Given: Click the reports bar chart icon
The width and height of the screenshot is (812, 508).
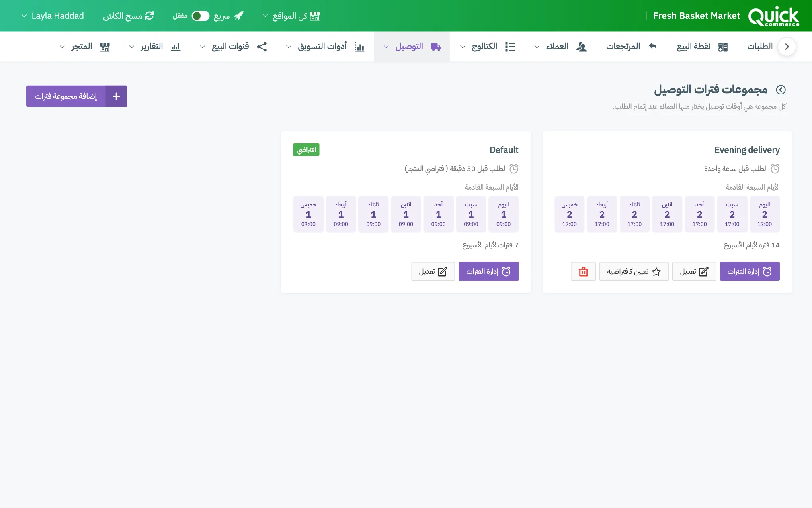Looking at the screenshot, I should pos(176,47).
